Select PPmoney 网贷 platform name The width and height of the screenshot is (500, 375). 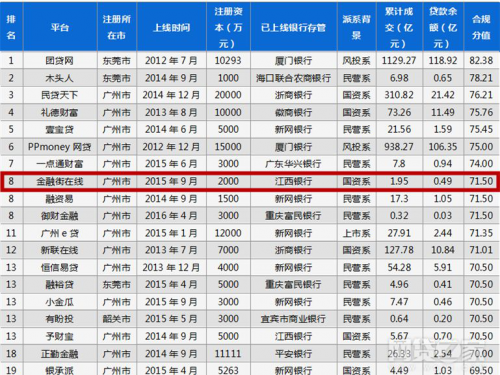60,147
